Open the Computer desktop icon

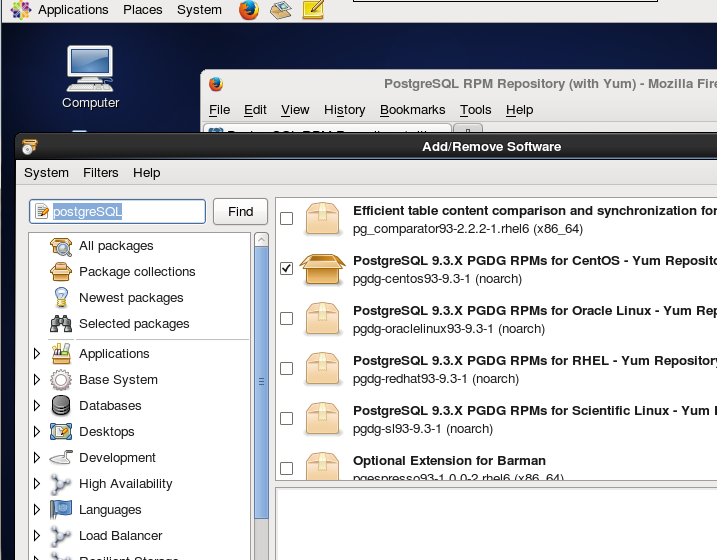(x=90, y=77)
